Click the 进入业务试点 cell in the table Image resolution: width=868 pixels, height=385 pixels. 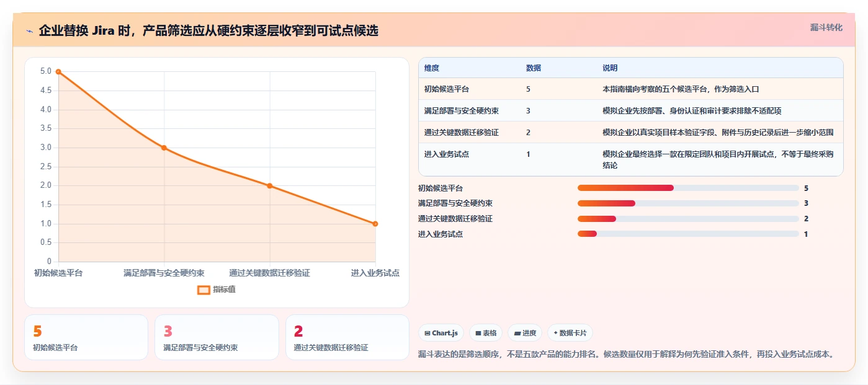click(447, 154)
